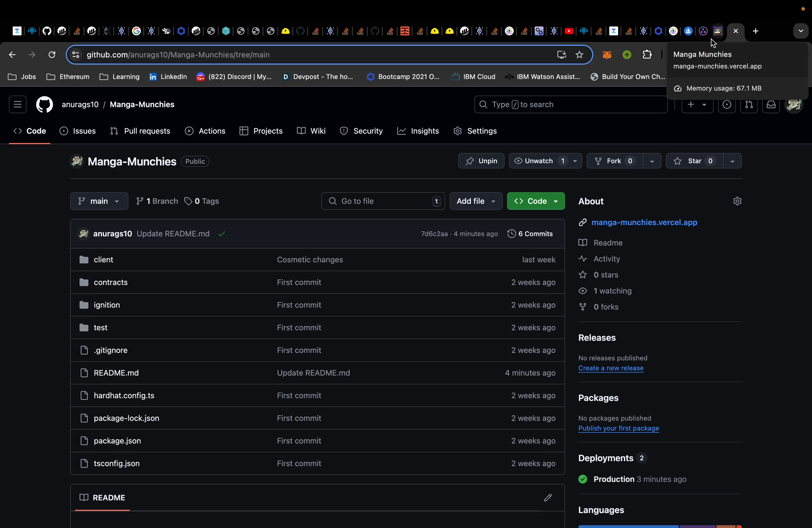Open a new browser tab
This screenshot has width=812, height=528.
756,31
